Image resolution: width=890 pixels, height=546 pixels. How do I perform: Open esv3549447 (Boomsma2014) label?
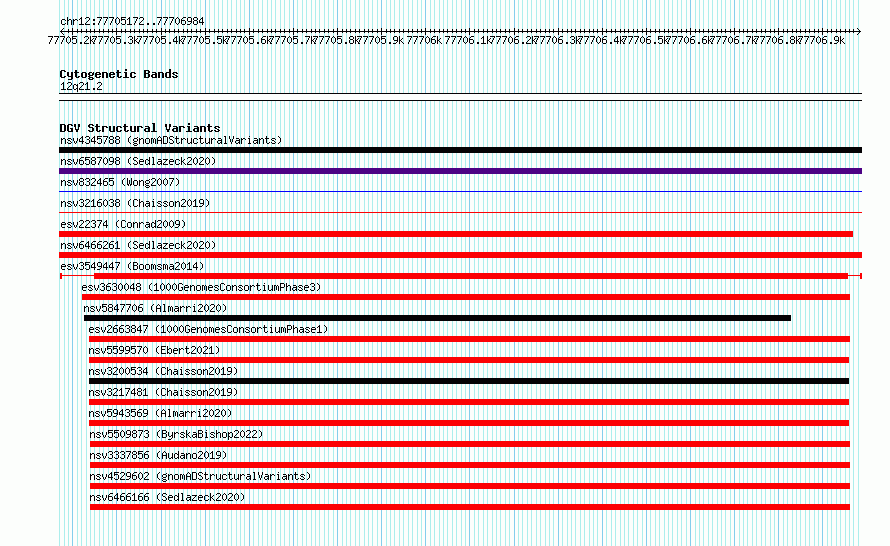click(x=132, y=266)
